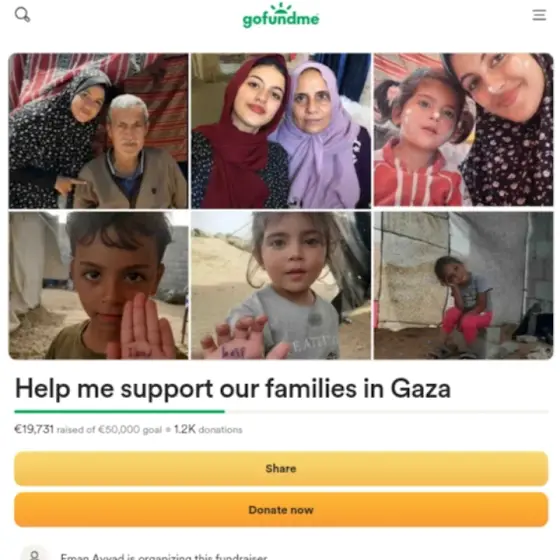Open photo of toddler in gray shirt
The image size is (560, 560).
point(281,285)
